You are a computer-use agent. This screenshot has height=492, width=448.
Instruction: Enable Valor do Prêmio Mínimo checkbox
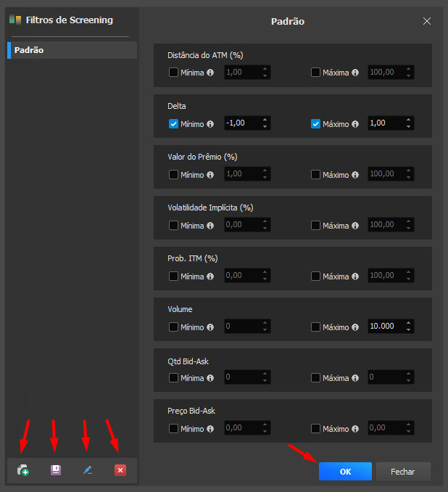click(173, 174)
